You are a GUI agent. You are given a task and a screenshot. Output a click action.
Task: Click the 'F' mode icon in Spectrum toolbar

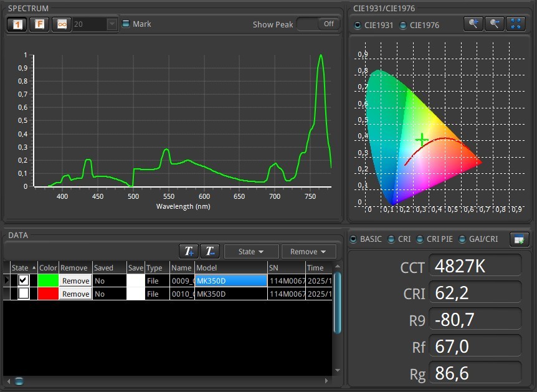tap(40, 24)
